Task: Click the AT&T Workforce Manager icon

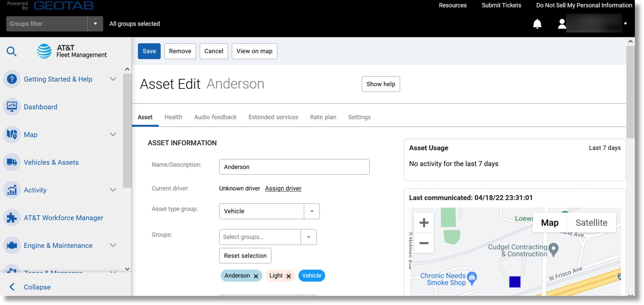Action: tap(12, 217)
